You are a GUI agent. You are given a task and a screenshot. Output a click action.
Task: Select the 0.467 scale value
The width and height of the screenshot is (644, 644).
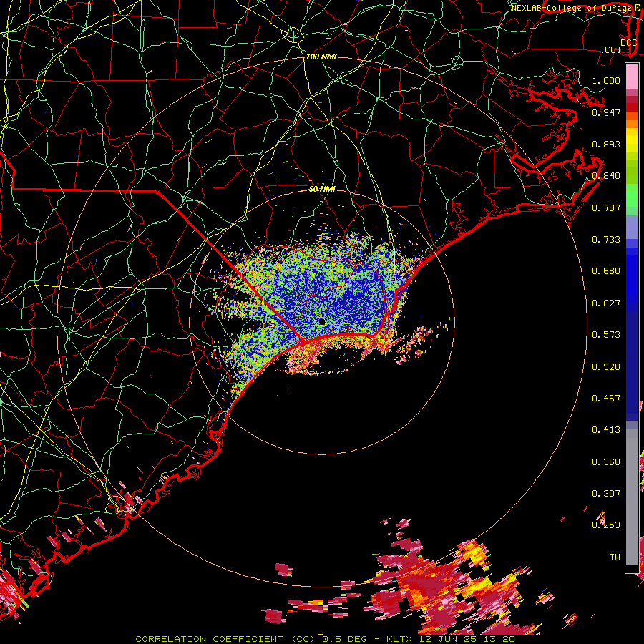[606, 399]
